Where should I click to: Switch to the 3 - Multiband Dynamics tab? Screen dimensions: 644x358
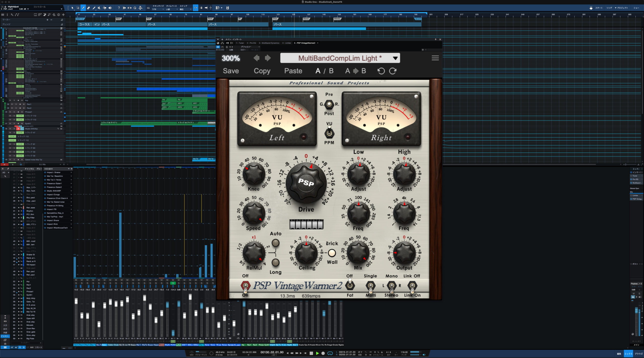[x=269, y=43]
